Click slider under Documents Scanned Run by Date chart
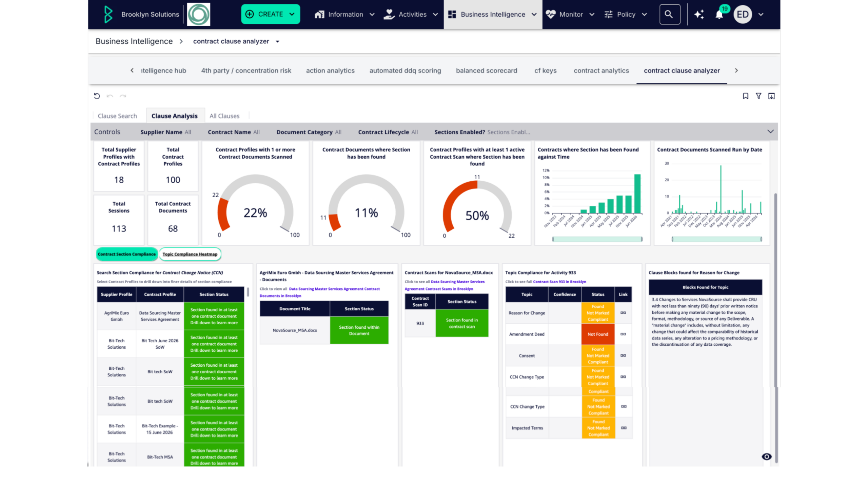 [x=716, y=239]
